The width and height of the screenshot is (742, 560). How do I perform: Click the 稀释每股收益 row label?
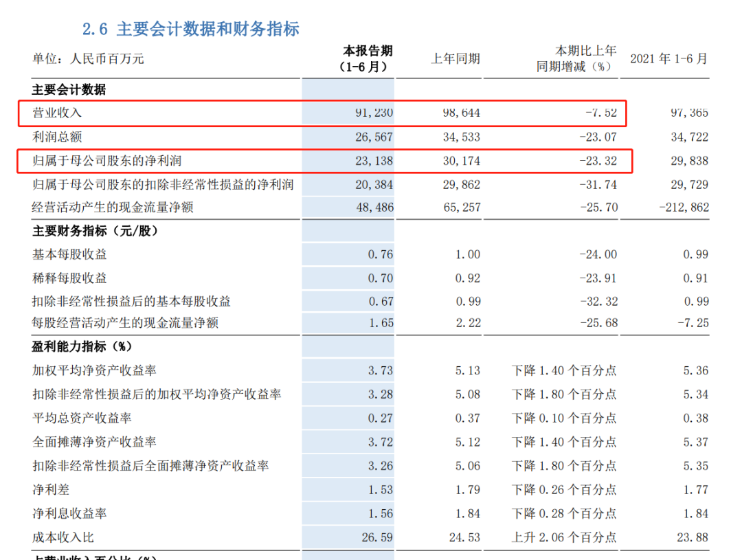pos(69,278)
